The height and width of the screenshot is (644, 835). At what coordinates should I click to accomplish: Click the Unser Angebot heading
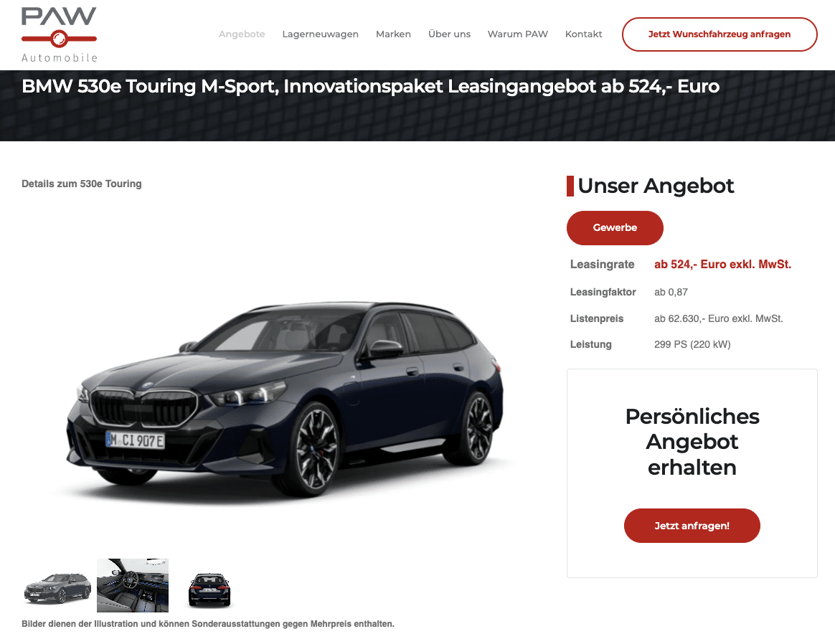656,186
